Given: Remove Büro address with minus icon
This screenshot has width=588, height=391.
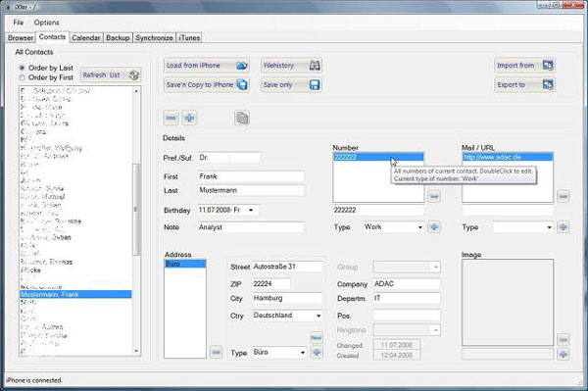Looking at the screenshot, I should click(216, 352).
